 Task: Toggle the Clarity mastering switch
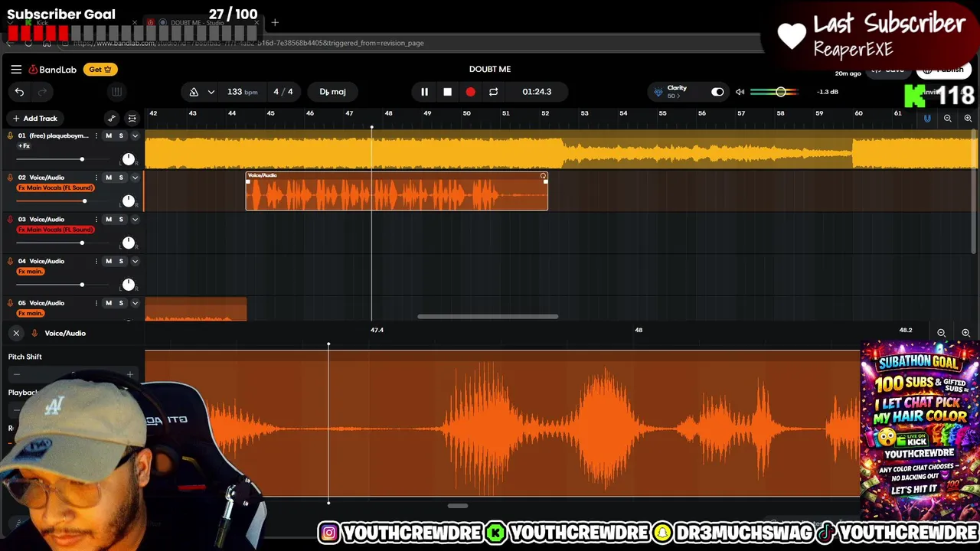pos(717,92)
